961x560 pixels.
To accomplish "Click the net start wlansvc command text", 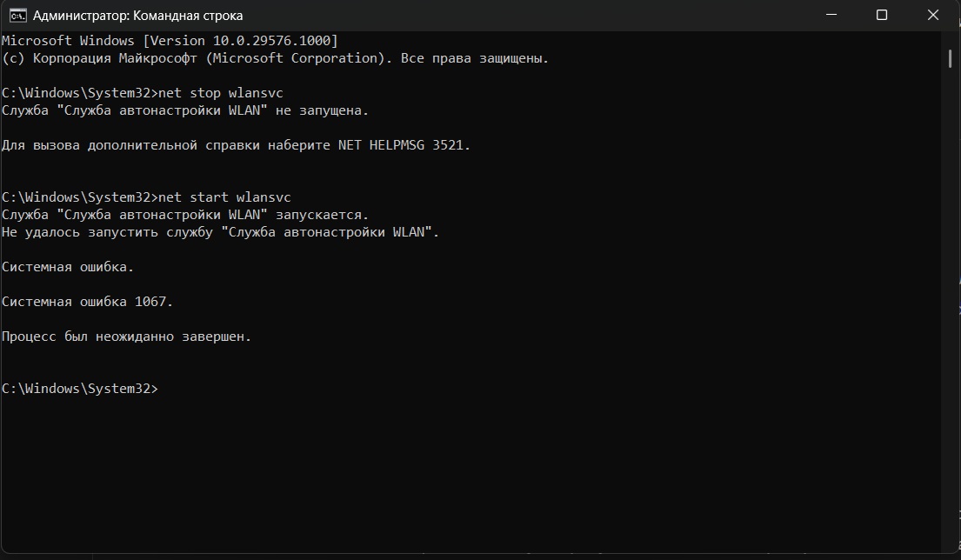I will 224,197.
